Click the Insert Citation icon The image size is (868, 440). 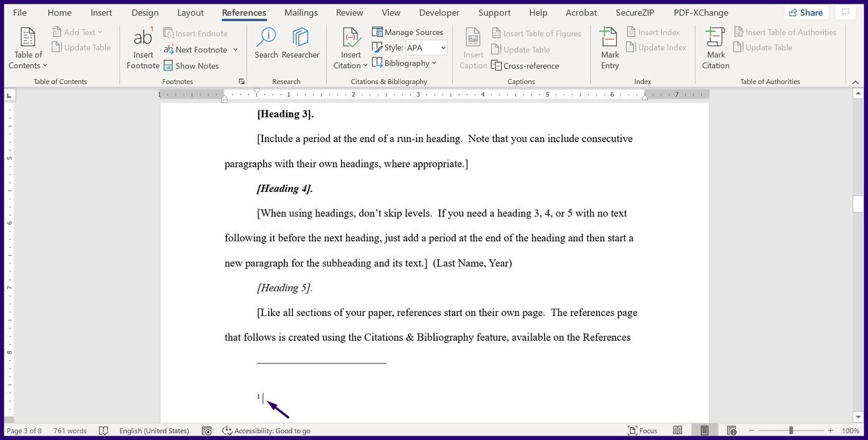tap(350, 49)
